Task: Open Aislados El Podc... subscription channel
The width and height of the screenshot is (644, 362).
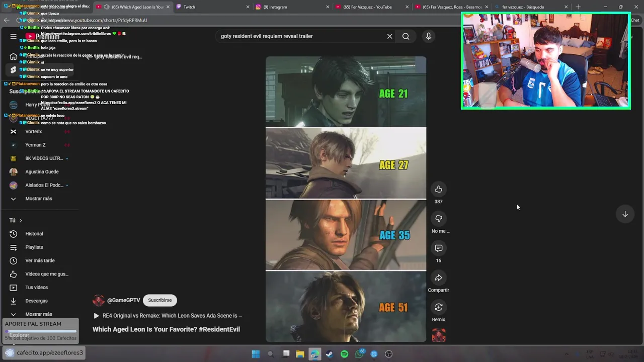Action: coord(44,185)
